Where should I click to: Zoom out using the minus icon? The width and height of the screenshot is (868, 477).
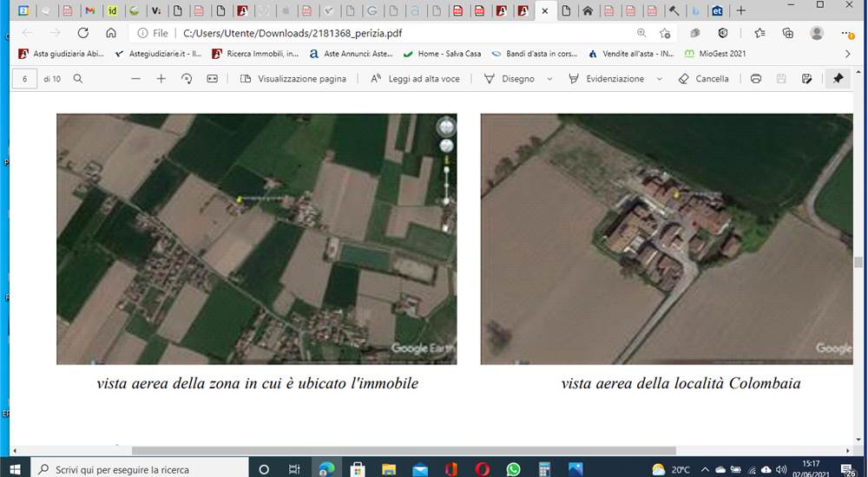pos(135,79)
